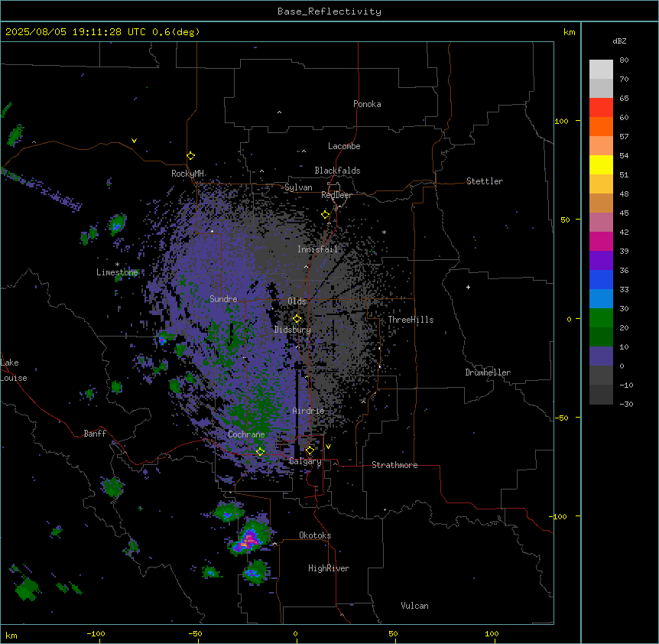Click the yellow diamond marker near RockyMH
Screen dimensions: 659x644
tap(190, 156)
